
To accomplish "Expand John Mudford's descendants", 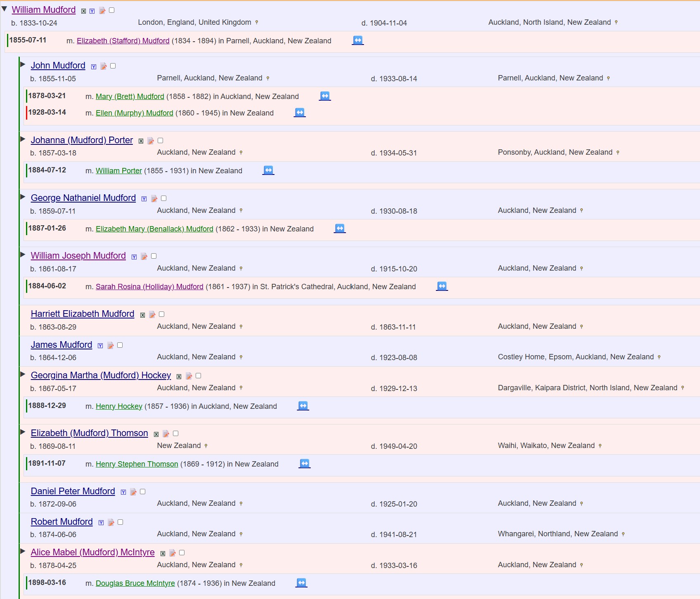I will tap(23, 64).
